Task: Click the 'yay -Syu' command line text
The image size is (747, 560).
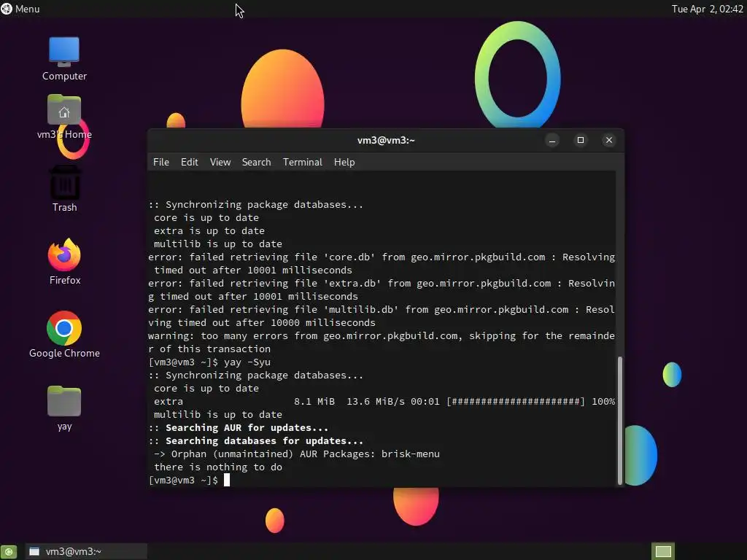Action: 247,362
